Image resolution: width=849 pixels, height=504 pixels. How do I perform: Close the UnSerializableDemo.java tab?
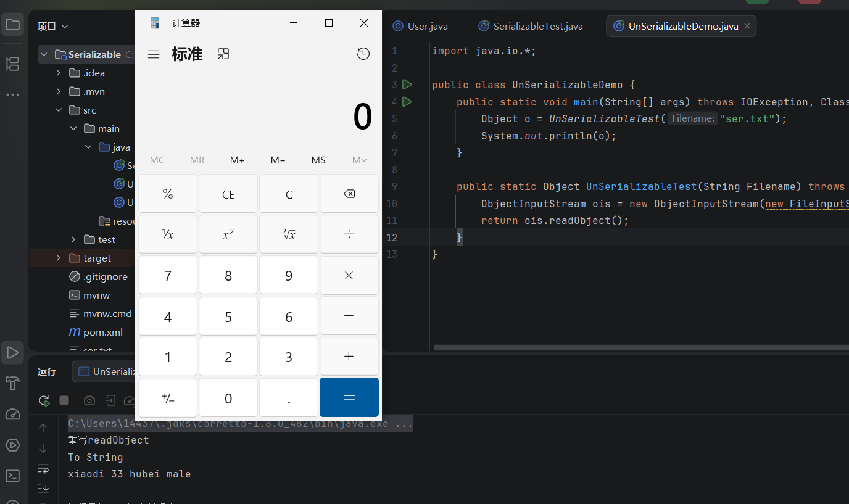pyautogui.click(x=747, y=26)
